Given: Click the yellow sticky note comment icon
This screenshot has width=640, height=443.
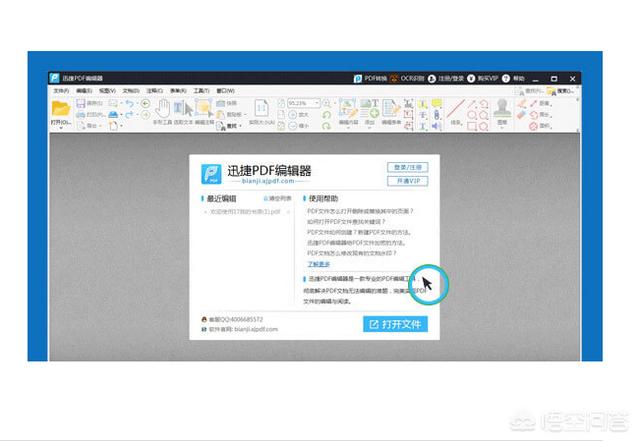Looking at the screenshot, I should 437,103.
